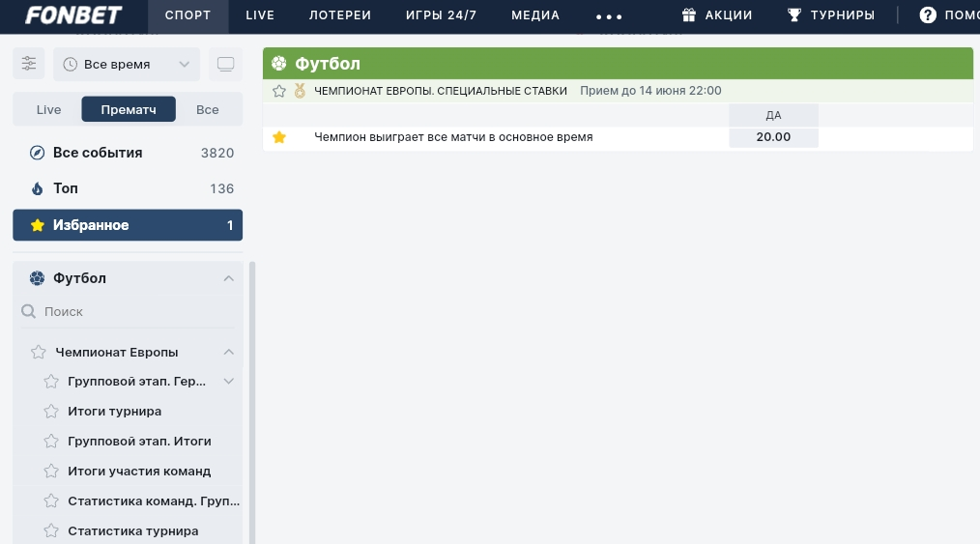Open the help question mark icon
Screen dimensions: 980x544
click(928, 15)
